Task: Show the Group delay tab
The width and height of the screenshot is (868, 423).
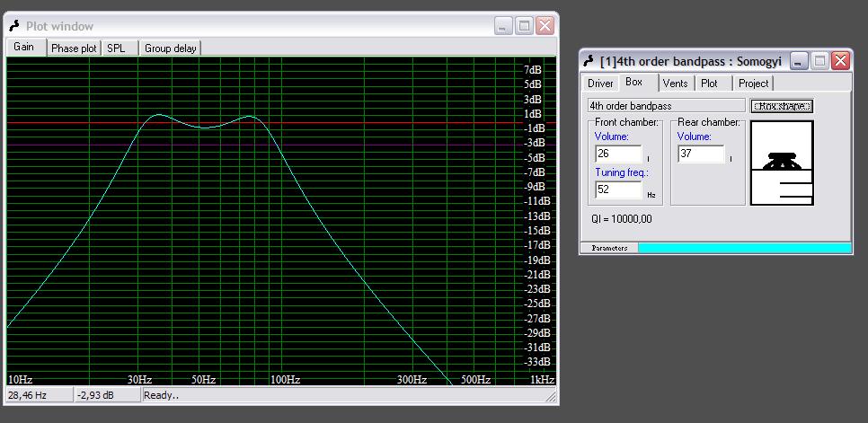Action: 171,48
